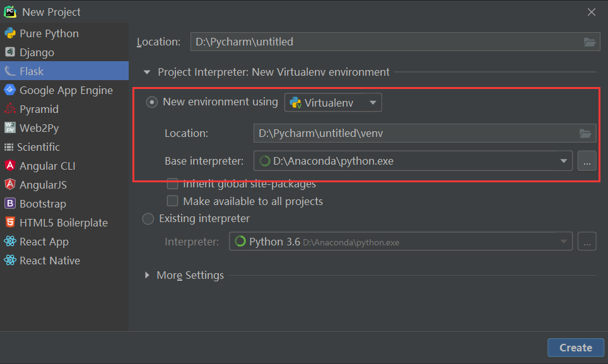
Task: Select HTML5 Boilerplate label
Action: point(64,223)
